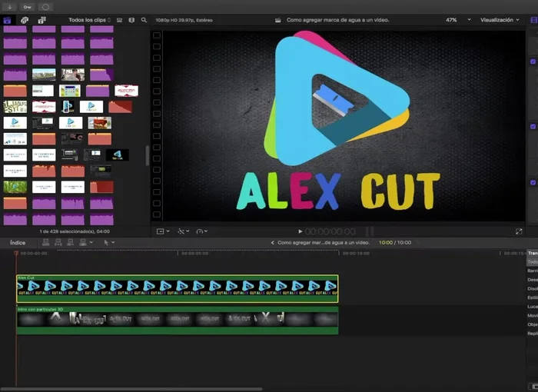The image size is (538, 392).
Task: Open the Libraries sidebar icon
Action: coord(8,20)
